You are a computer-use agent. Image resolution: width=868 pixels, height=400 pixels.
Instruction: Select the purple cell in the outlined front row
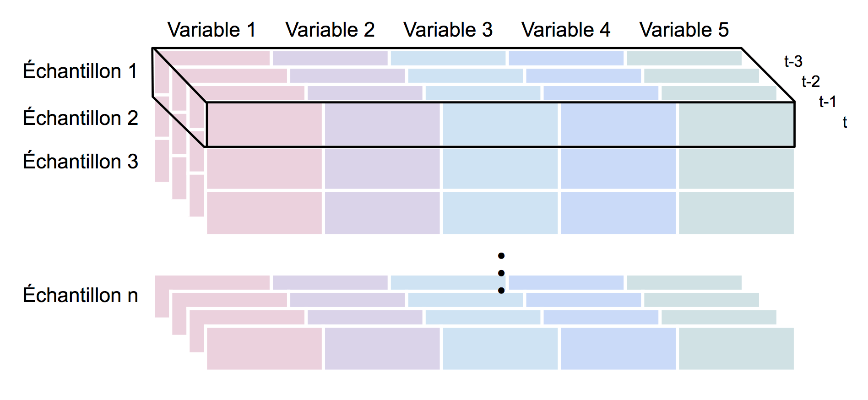click(x=382, y=124)
